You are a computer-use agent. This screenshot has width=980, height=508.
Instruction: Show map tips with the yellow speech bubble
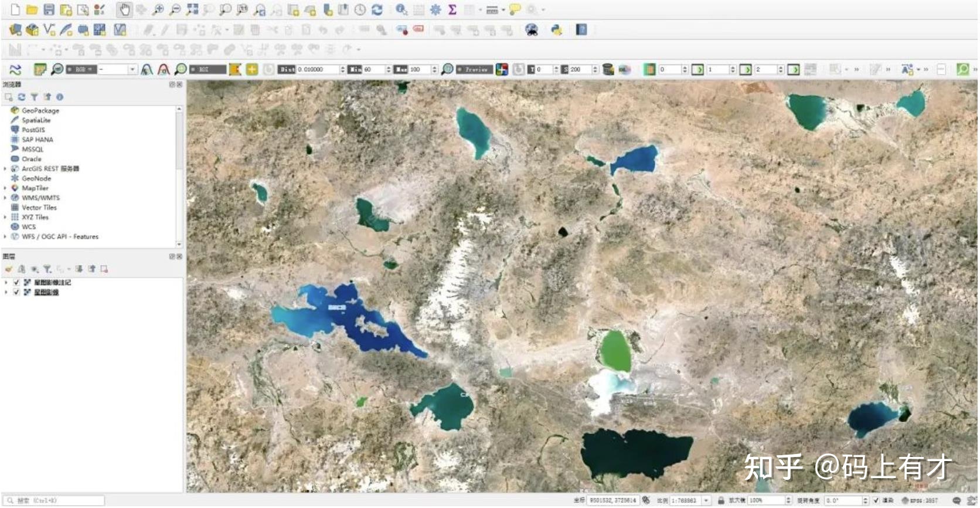(515, 9)
